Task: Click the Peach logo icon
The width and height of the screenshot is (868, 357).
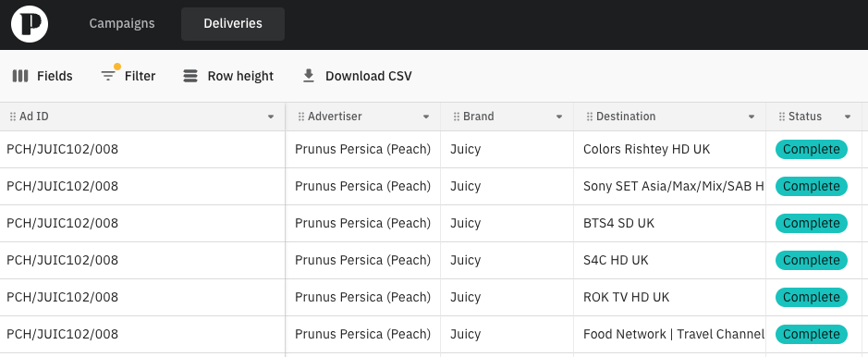Action: [x=30, y=24]
